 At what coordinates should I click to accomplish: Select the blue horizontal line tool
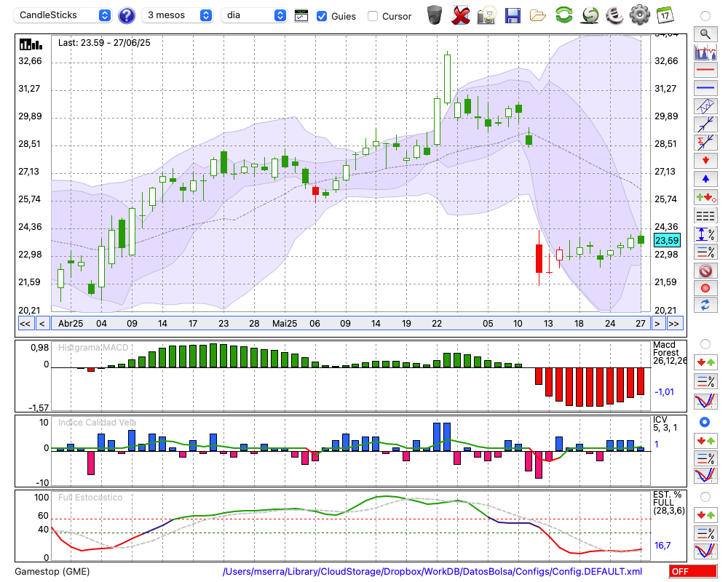pos(705,88)
